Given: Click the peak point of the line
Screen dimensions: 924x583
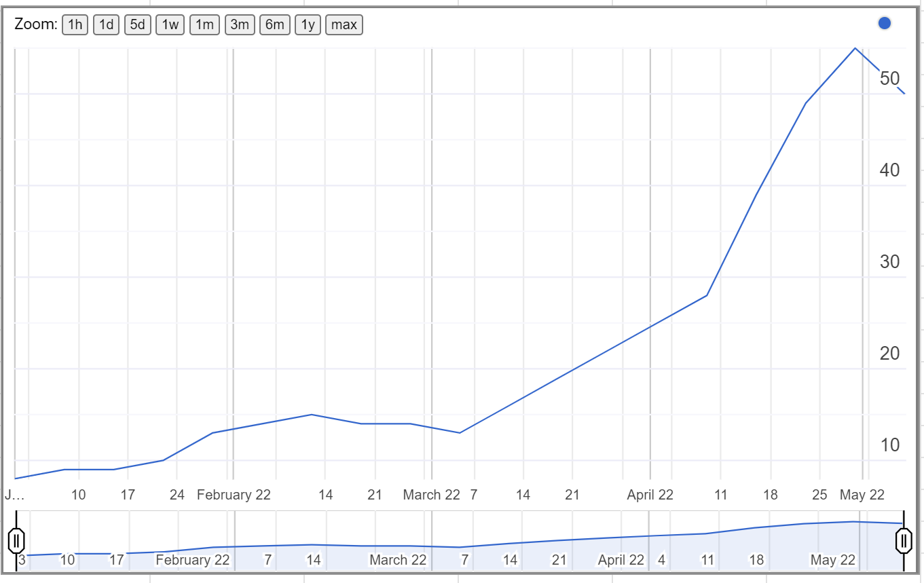Looking at the screenshot, I should coord(855,48).
